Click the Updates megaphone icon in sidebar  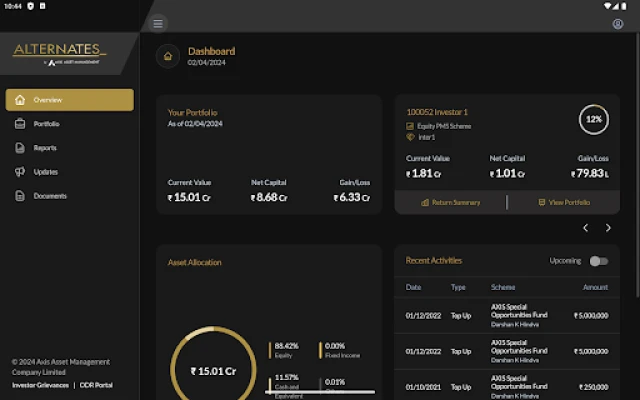coord(21,172)
